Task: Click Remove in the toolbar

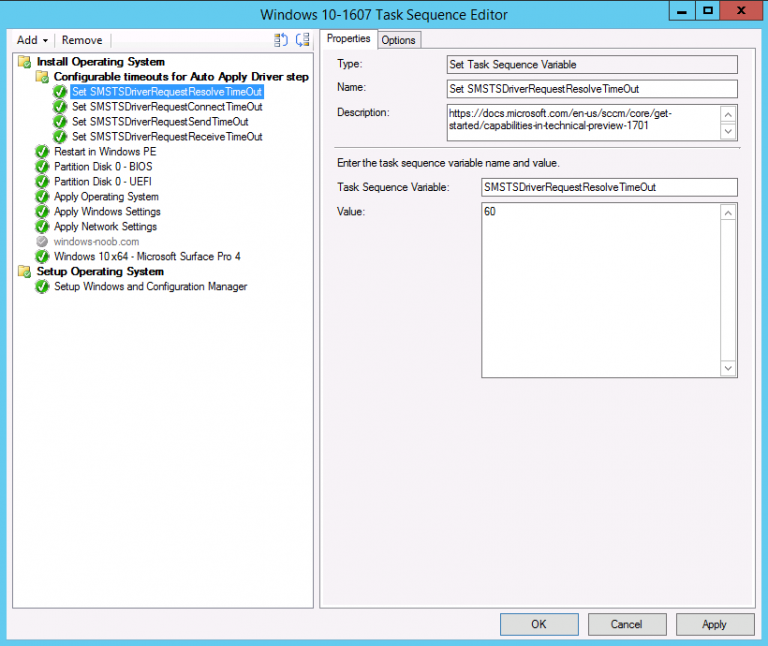Action: (x=82, y=40)
